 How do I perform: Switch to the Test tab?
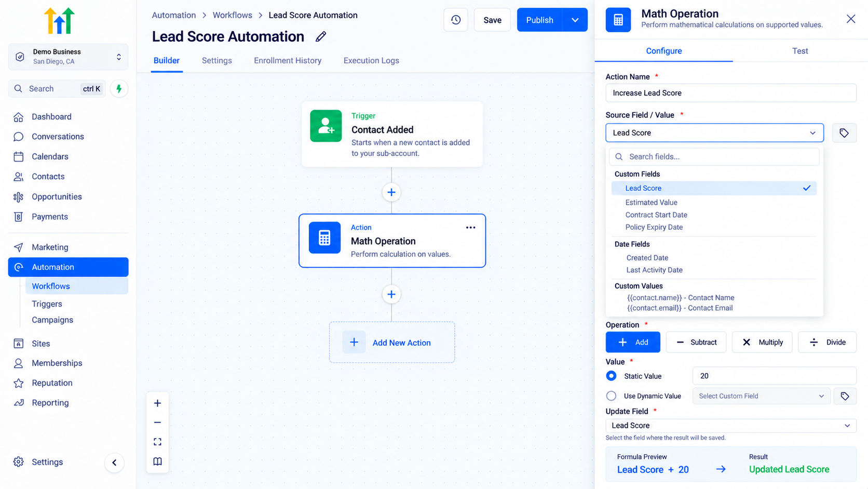[800, 51]
